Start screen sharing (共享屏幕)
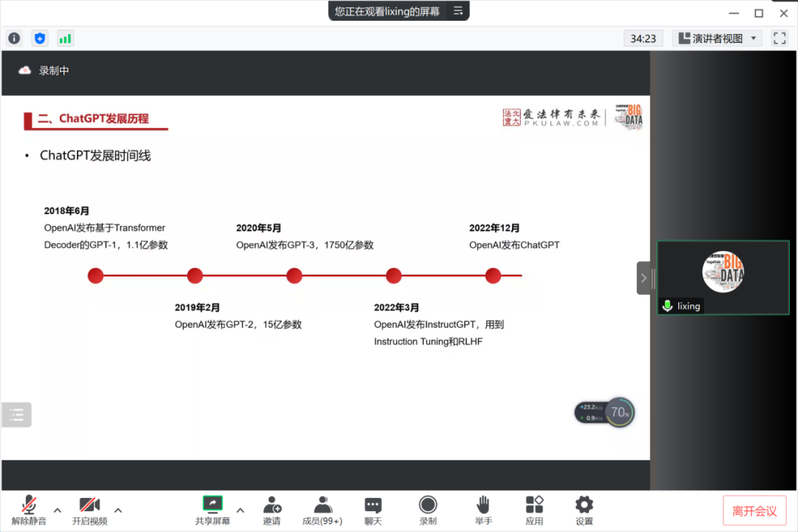The width and height of the screenshot is (798, 532). 213,510
